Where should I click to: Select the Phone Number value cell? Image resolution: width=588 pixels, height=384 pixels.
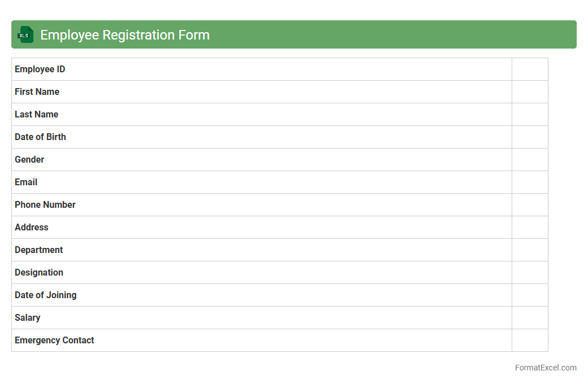point(530,205)
